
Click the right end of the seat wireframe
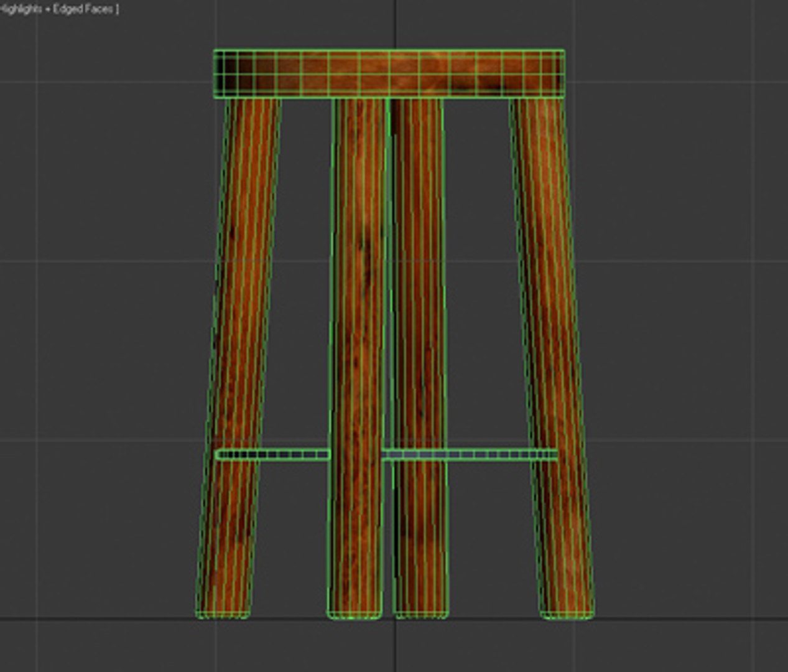pyautogui.click(x=554, y=74)
